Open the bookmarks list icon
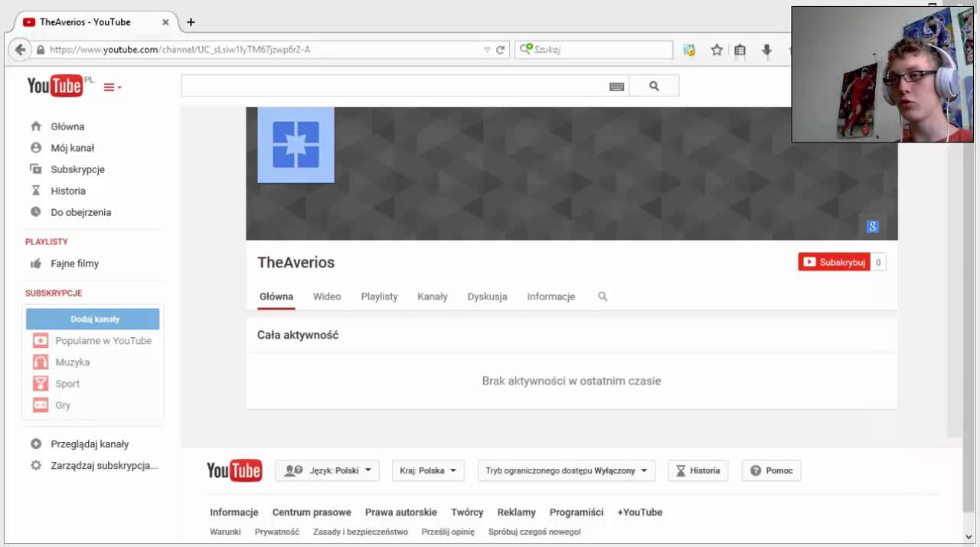The image size is (980, 547). point(740,51)
